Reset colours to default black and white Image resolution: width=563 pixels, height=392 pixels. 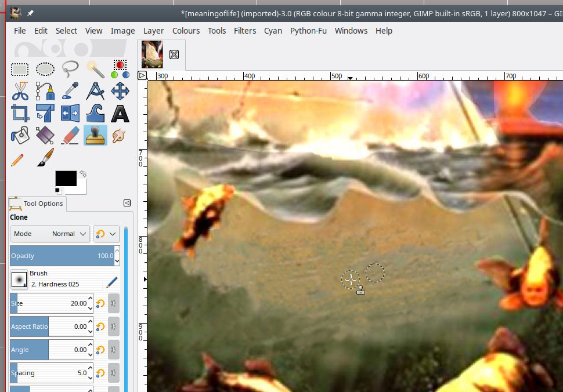58,191
